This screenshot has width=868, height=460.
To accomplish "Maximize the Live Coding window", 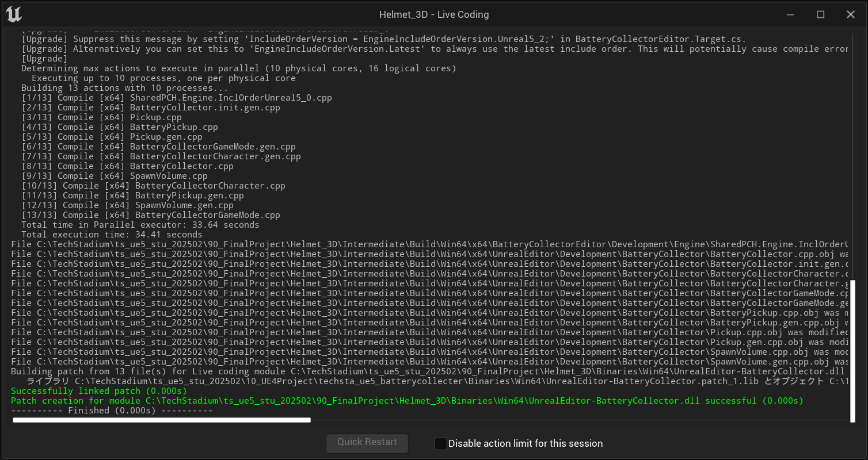I will click(x=821, y=14).
